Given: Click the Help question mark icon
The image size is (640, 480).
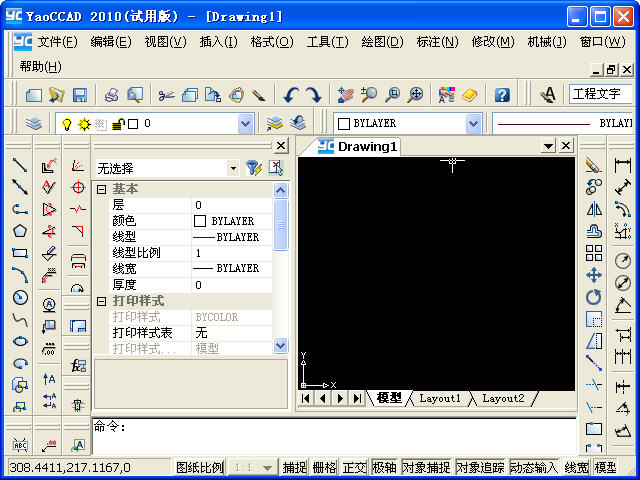Looking at the screenshot, I should (x=502, y=95).
